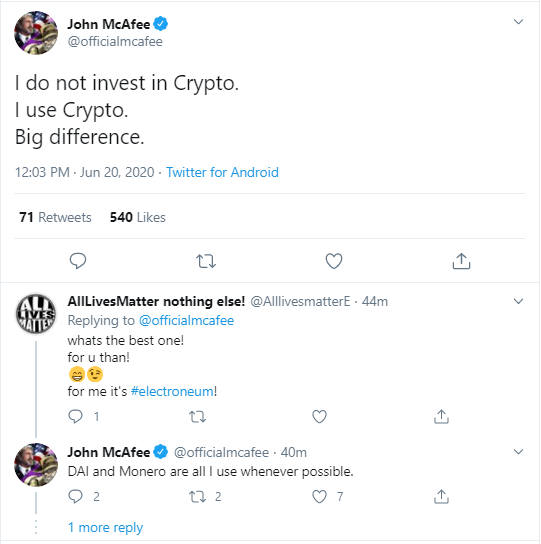View the 71 Retweets list
The image size is (541, 544).
55,217
